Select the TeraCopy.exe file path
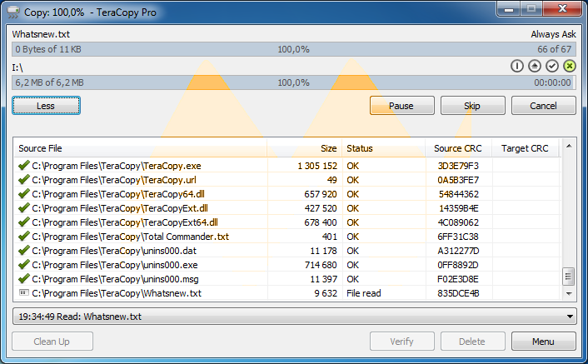588x364 pixels. 117,166
